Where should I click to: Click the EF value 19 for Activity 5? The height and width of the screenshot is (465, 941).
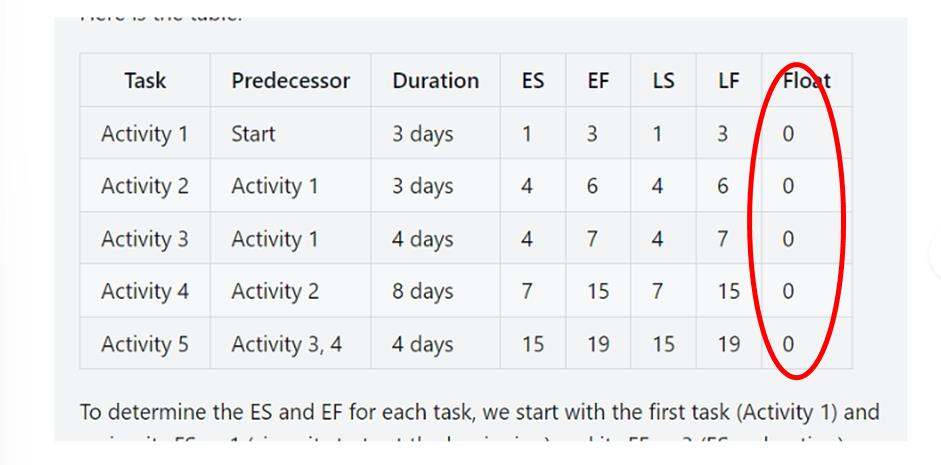598,344
